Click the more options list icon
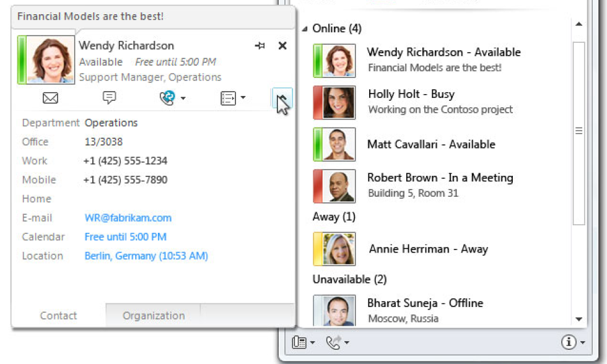 click(x=228, y=98)
